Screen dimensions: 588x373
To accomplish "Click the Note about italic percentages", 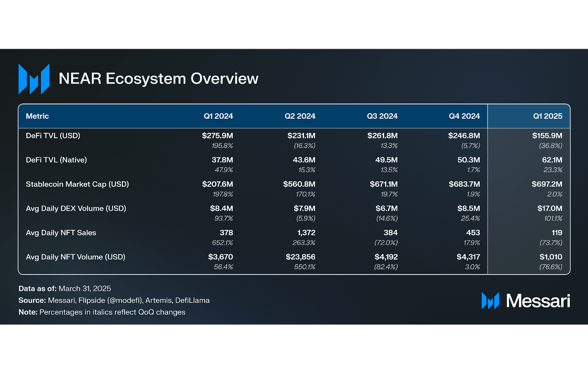I will (x=102, y=312).
